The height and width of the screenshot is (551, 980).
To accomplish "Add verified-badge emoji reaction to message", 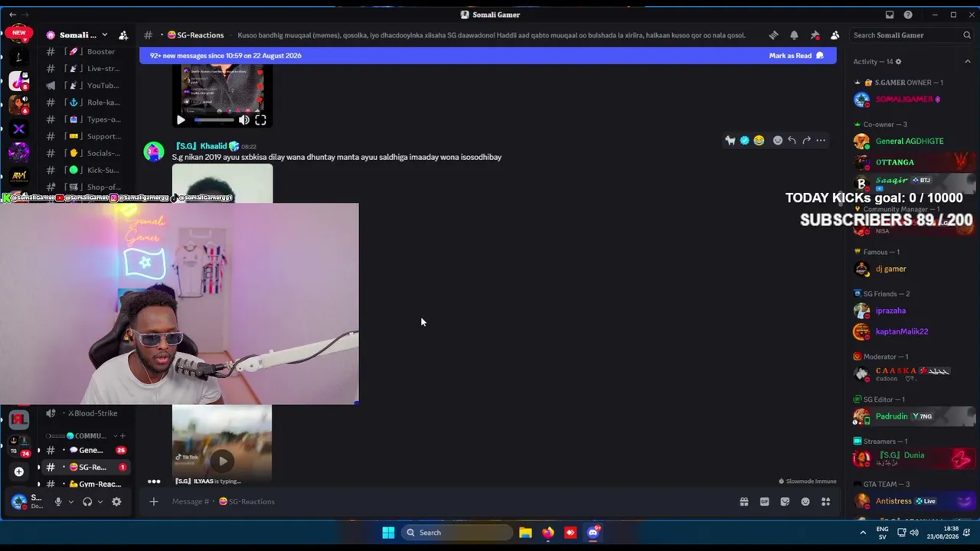I will click(x=744, y=141).
